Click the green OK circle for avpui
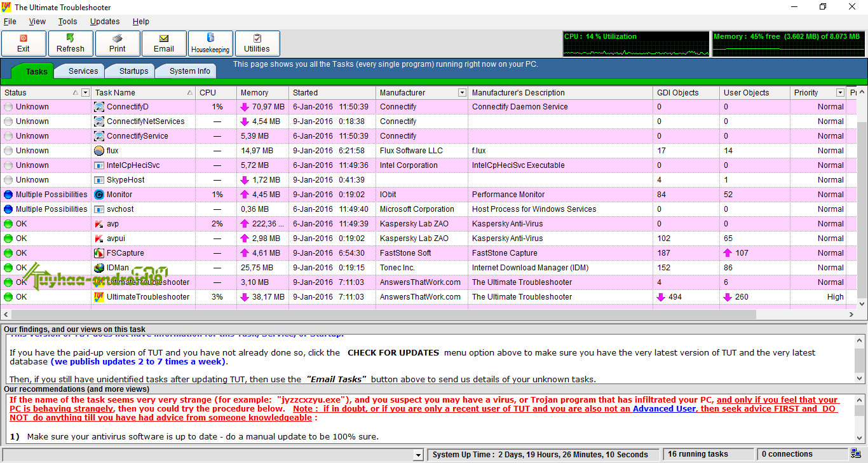868x463 pixels. point(8,238)
